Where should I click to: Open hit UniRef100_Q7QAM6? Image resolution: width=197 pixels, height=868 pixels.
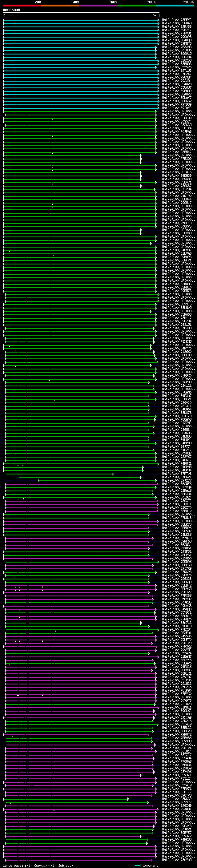pos(177,392)
